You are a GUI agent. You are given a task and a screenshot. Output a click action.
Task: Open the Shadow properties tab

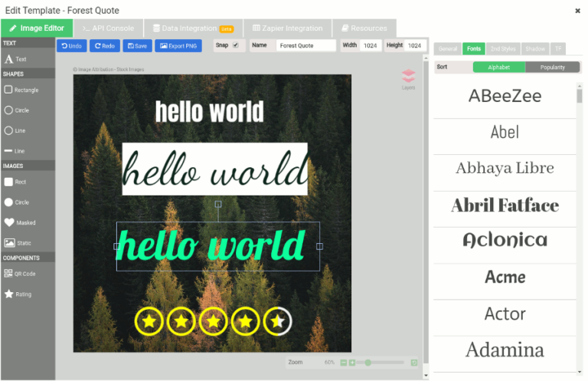(535, 49)
